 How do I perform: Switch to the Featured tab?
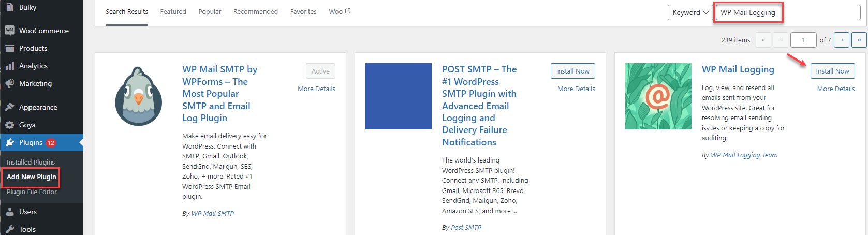173,11
